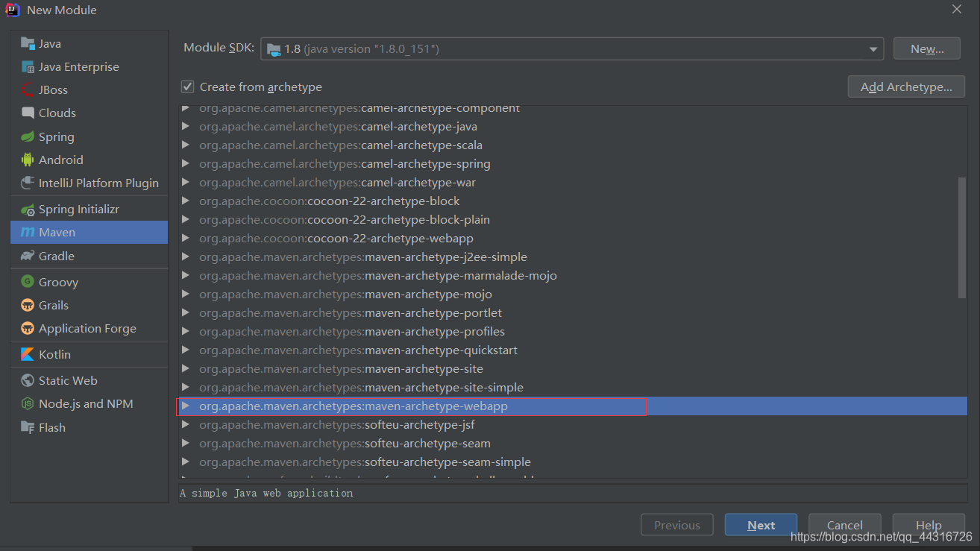Click the Static Web globe icon
Viewport: 980px width, 551px height.
(x=28, y=381)
